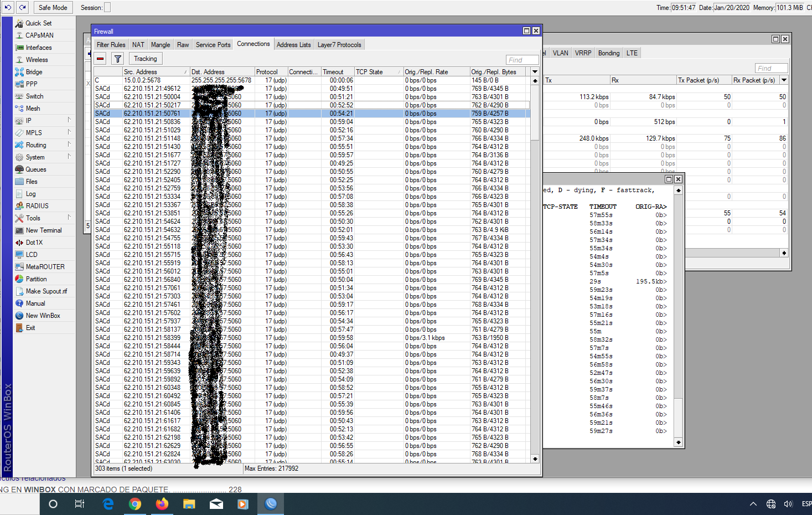Click the filter funnel icon
812x515 pixels.
point(118,59)
